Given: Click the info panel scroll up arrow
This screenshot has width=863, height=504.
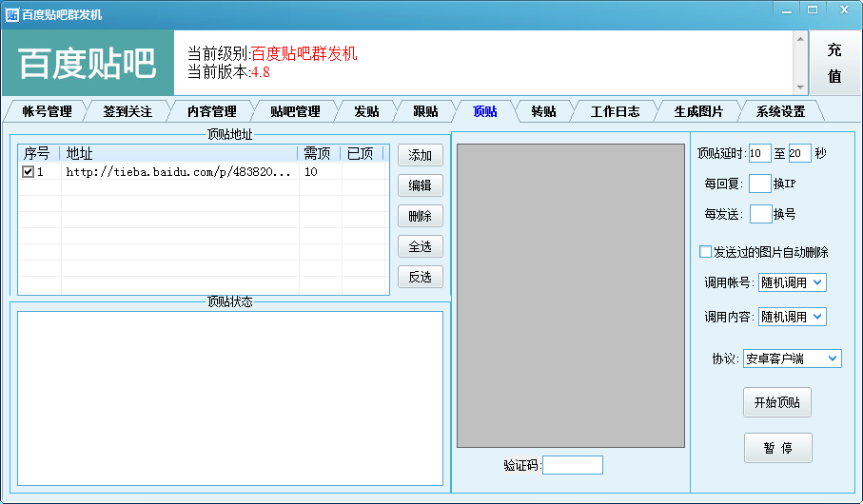Looking at the screenshot, I should coord(800,39).
